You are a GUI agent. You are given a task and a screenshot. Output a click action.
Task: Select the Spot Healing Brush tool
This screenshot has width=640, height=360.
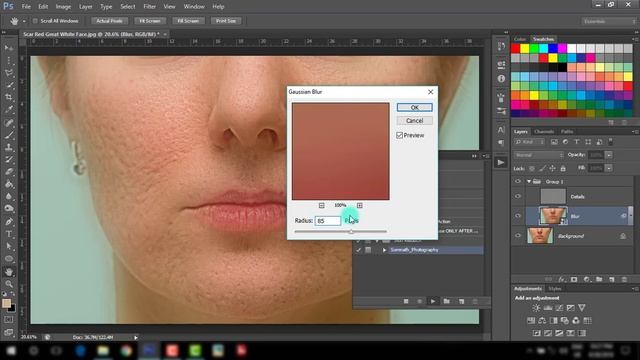tap(9, 122)
